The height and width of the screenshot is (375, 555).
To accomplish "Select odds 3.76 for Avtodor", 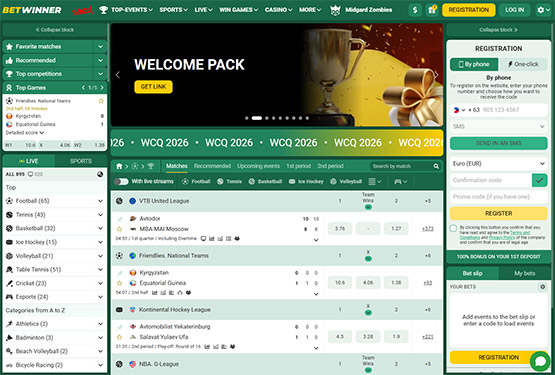I will [340, 229].
